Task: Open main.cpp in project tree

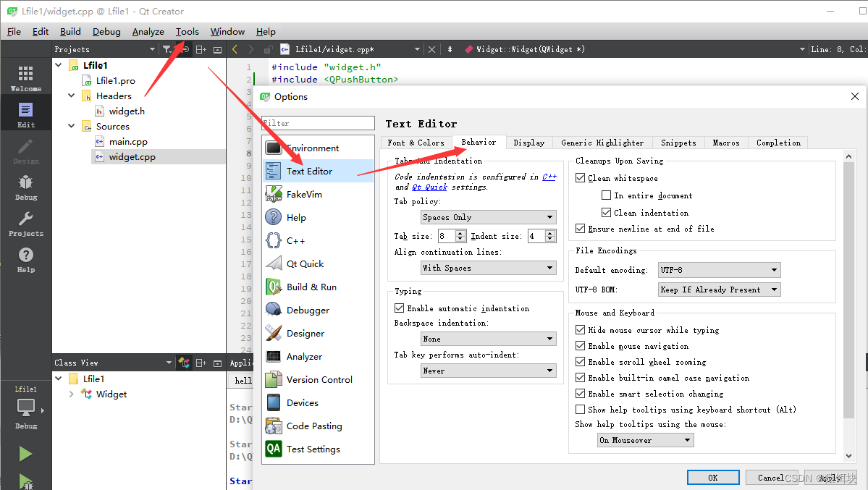Action: coord(128,142)
